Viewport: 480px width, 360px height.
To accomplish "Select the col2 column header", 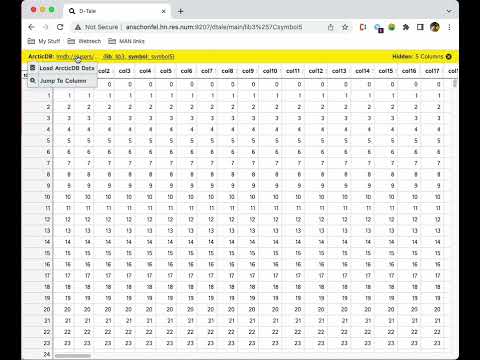I will pyautogui.click(x=104, y=71).
